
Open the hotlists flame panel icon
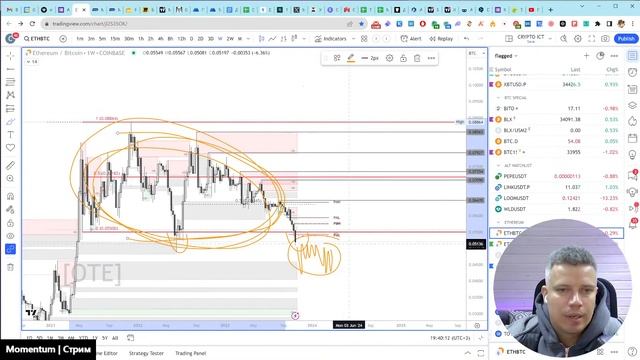[632, 121]
